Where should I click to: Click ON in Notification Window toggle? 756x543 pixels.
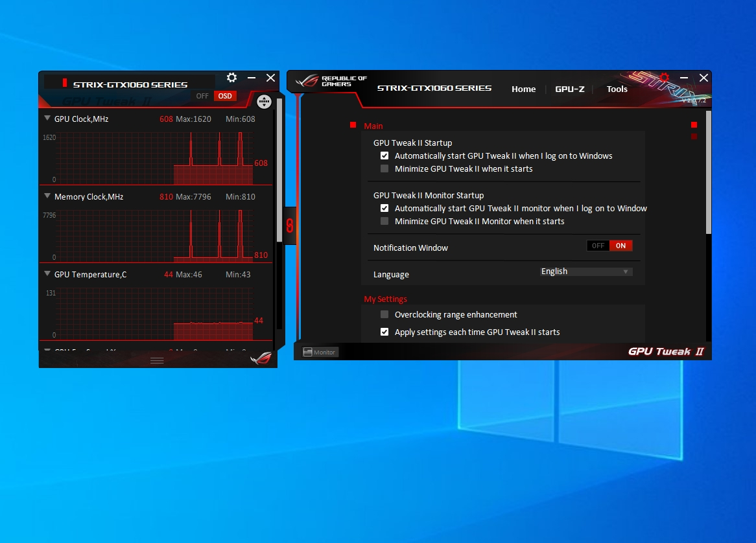tap(621, 246)
